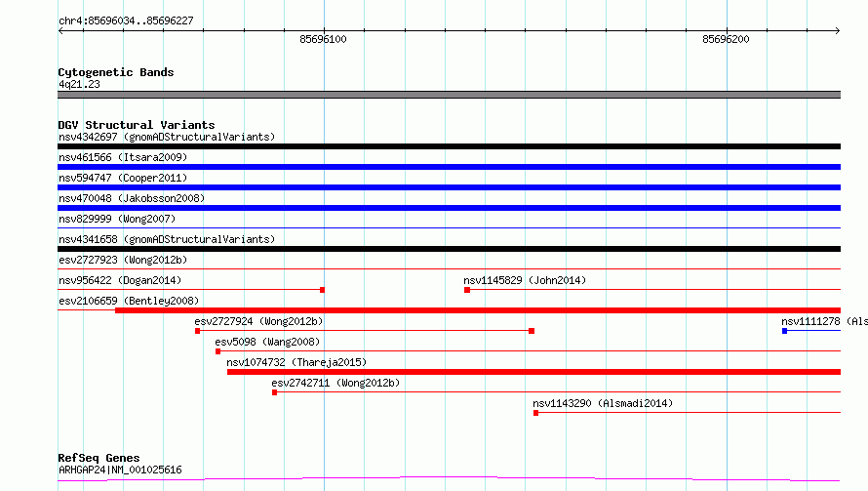Screen dimensions: 868x491
Task: Click the esv2727923 (Wong2012b) label
Action: (x=123, y=260)
